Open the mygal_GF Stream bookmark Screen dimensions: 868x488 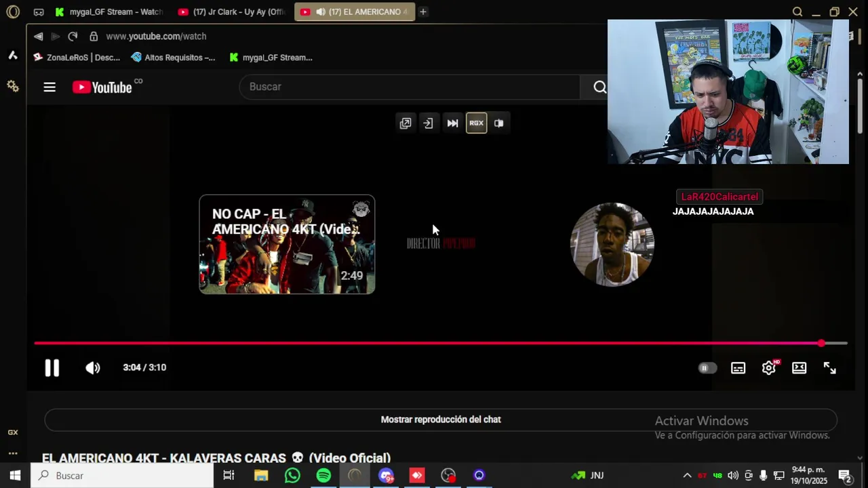click(271, 58)
